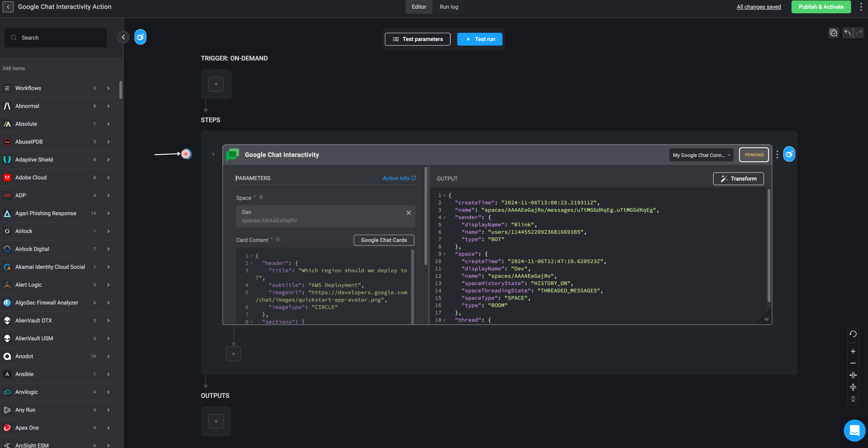Screen dimensions: 868x448
Task: Fit canvas horizontally
Action: coord(853,375)
